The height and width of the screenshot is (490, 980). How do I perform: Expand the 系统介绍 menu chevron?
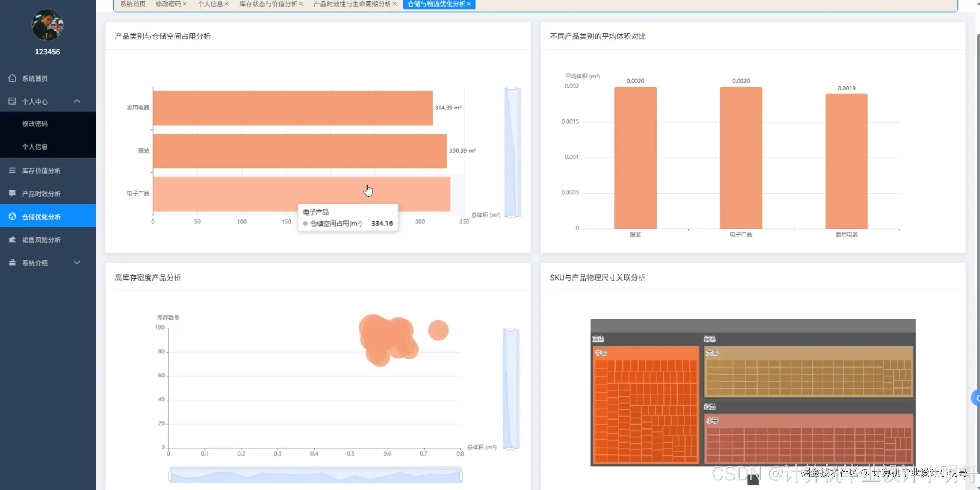77,263
